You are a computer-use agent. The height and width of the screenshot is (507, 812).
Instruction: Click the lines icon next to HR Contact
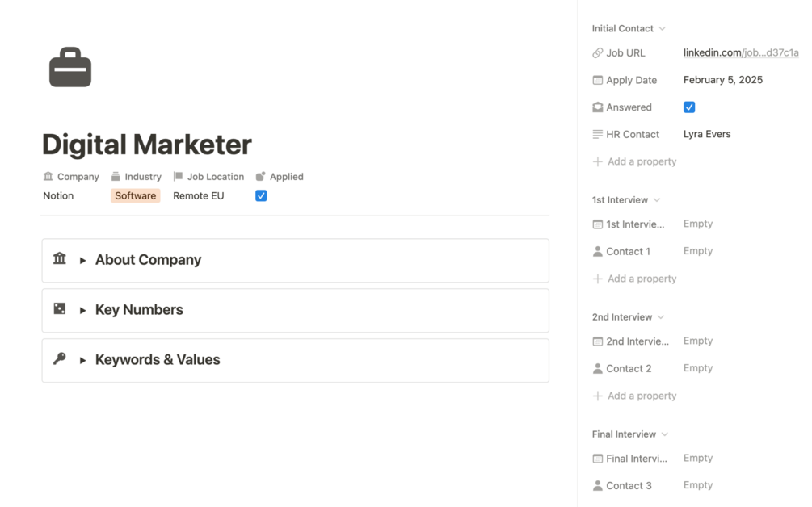tap(598, 134)
